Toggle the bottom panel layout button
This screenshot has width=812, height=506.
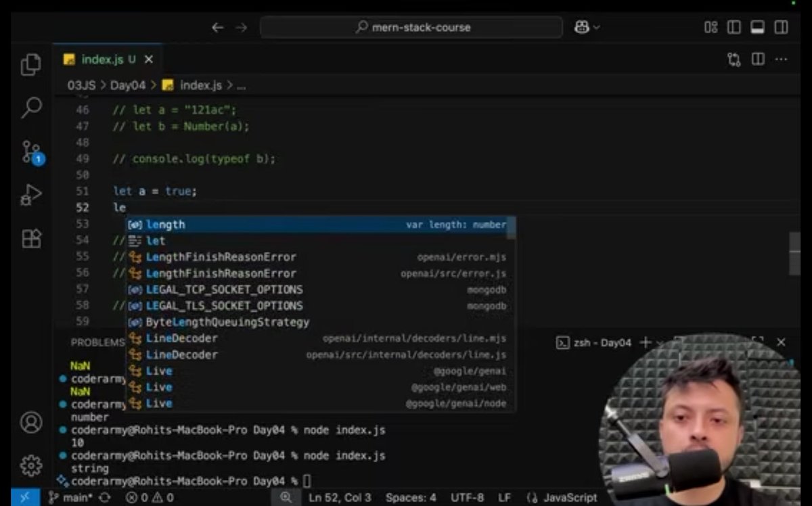758,27
